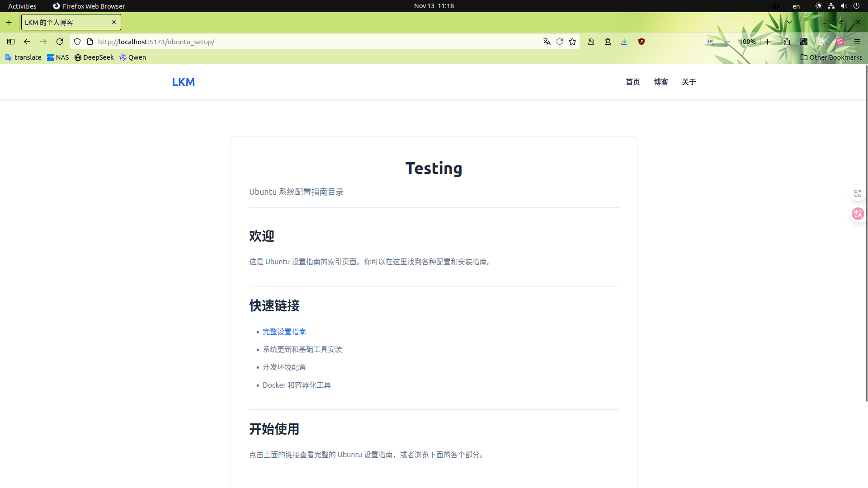868x488 pixels.
Task: Bookmark this page with the star icon
Action: point(572,42)
